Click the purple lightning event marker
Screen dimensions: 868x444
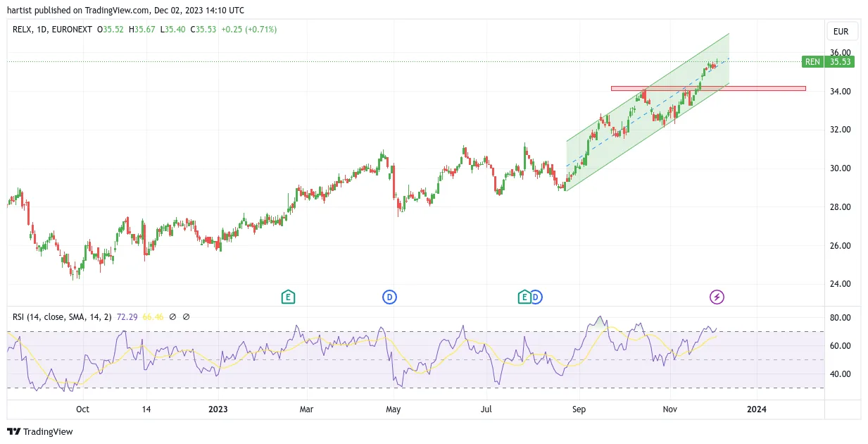[717, 297]
